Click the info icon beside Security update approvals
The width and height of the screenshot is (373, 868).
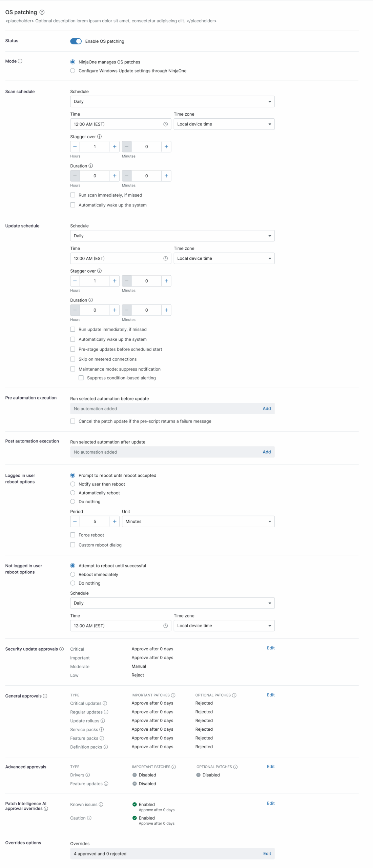[x=61, y=649]
